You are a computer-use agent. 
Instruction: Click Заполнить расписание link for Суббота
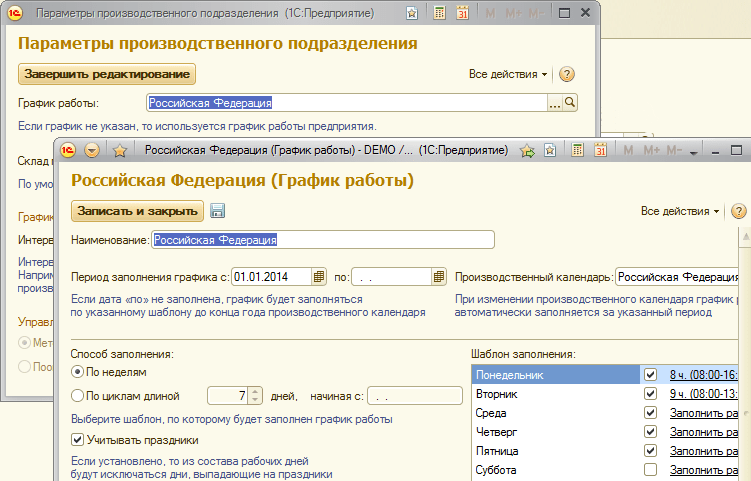(704, 470)
